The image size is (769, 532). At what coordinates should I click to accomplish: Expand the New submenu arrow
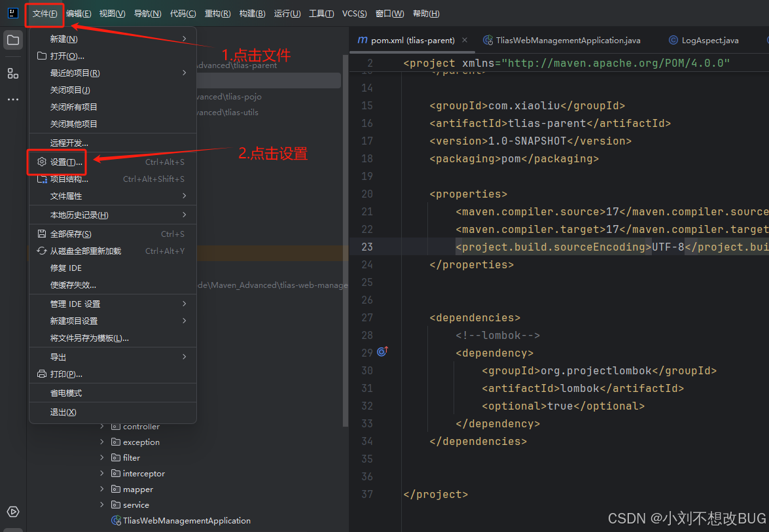click(185, 39)
